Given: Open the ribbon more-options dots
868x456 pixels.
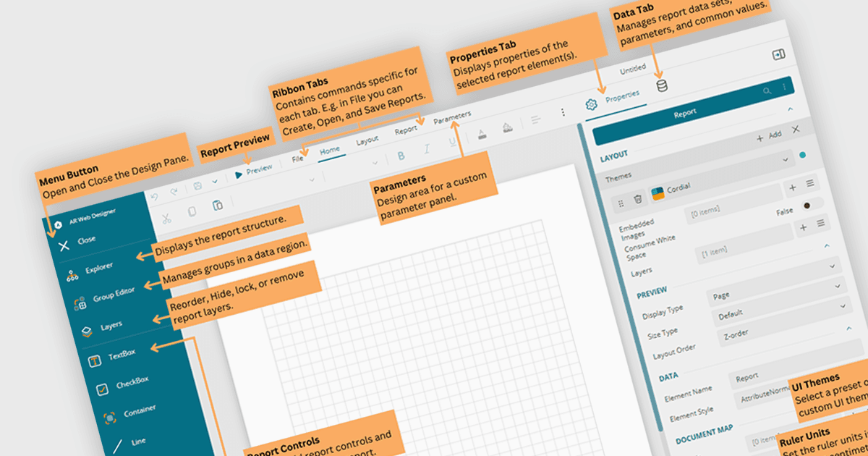Looking at the screenshot, I should click(x=563, y=113).
